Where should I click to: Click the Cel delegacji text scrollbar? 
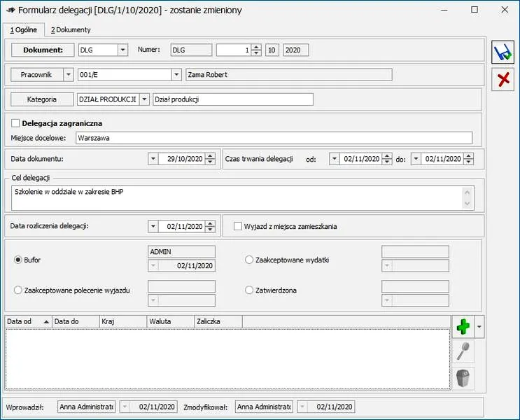pos(468,198)
